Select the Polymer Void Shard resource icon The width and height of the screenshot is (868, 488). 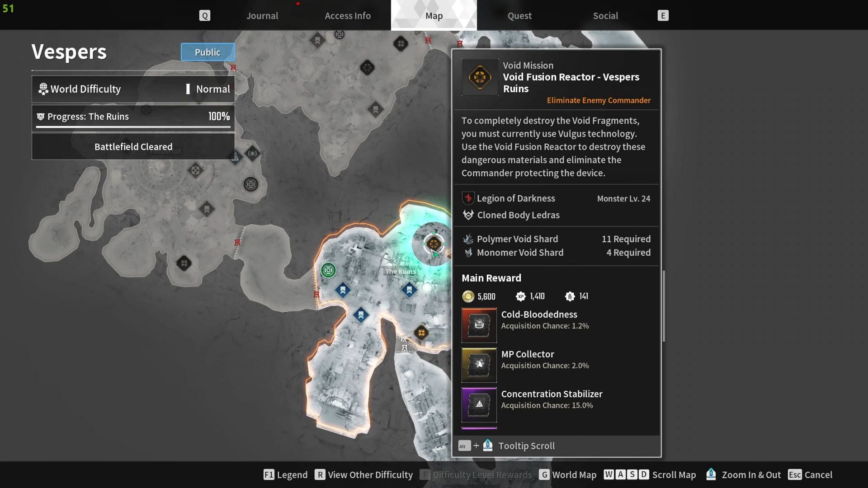coord(467,238)
